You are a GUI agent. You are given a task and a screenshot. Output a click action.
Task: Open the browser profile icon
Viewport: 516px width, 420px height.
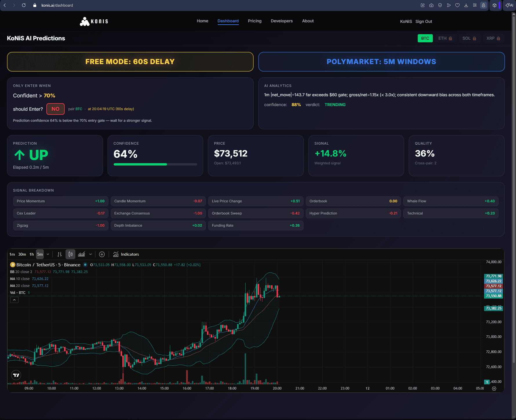[x=484, y=5]
